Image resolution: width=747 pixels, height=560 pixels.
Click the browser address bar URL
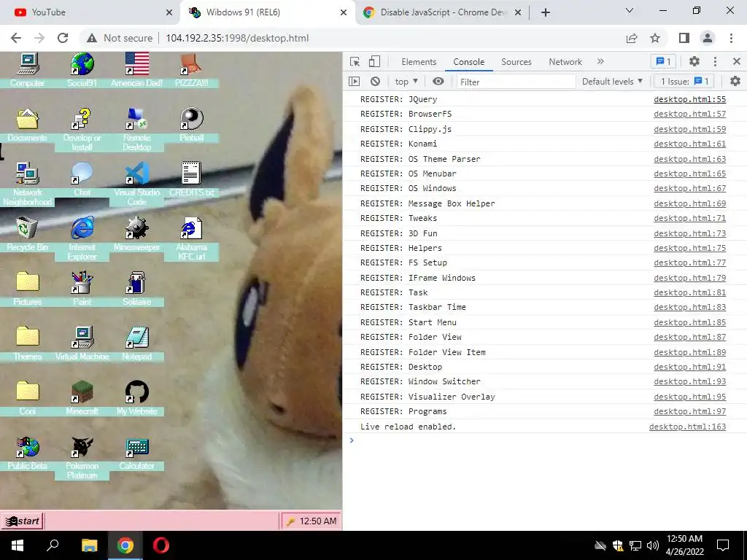pos(237,38)
